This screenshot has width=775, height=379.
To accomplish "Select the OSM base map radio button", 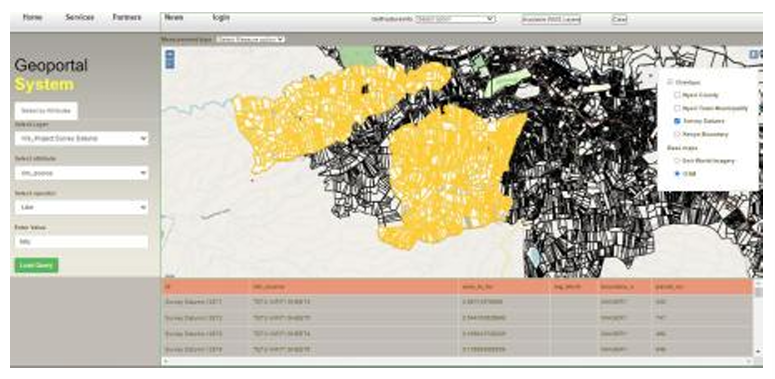I will (x=677, y=174).
